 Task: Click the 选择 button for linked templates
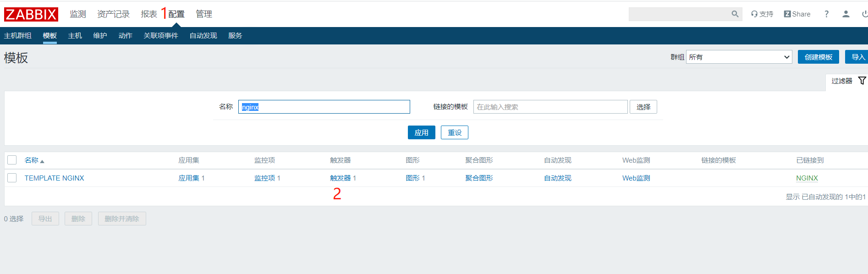click(x=643, y=107)
